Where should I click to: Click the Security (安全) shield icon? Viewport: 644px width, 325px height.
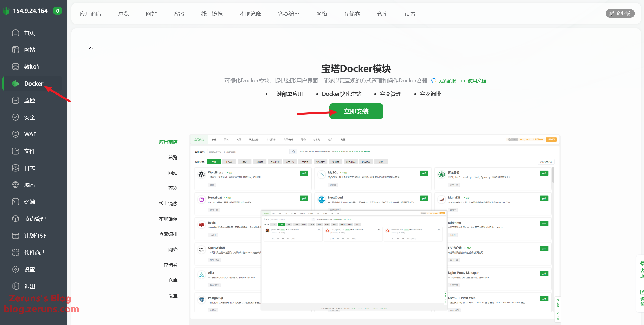point(15,117)
